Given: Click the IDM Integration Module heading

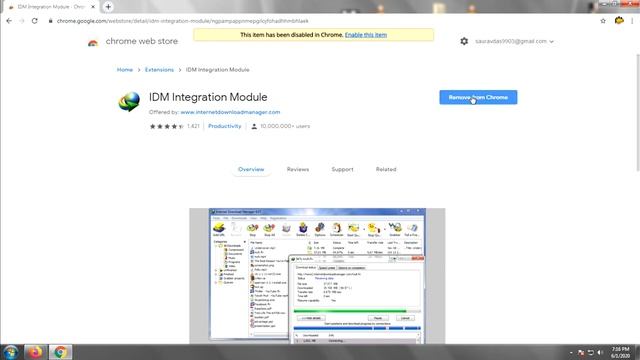Looking at the screenshot, I should [x=208, y=97].
